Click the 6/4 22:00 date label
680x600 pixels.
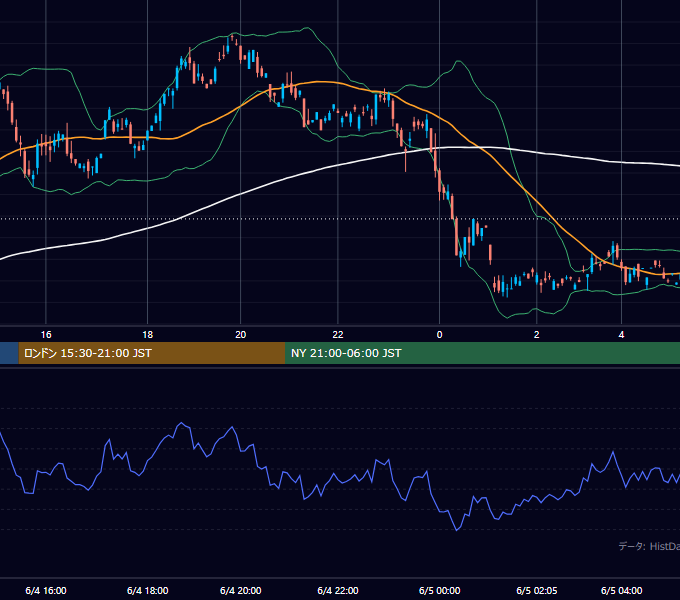click(338, 590)
